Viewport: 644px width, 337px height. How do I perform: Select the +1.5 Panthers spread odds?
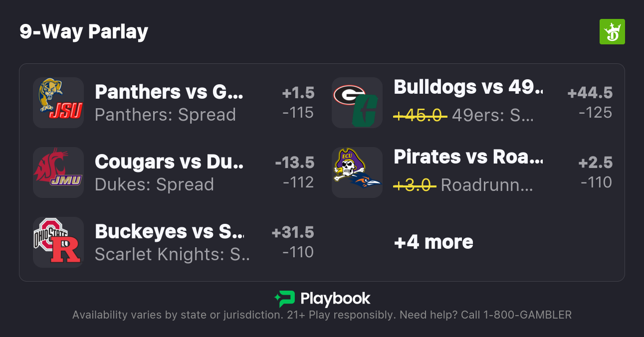(x=298, y=103)
